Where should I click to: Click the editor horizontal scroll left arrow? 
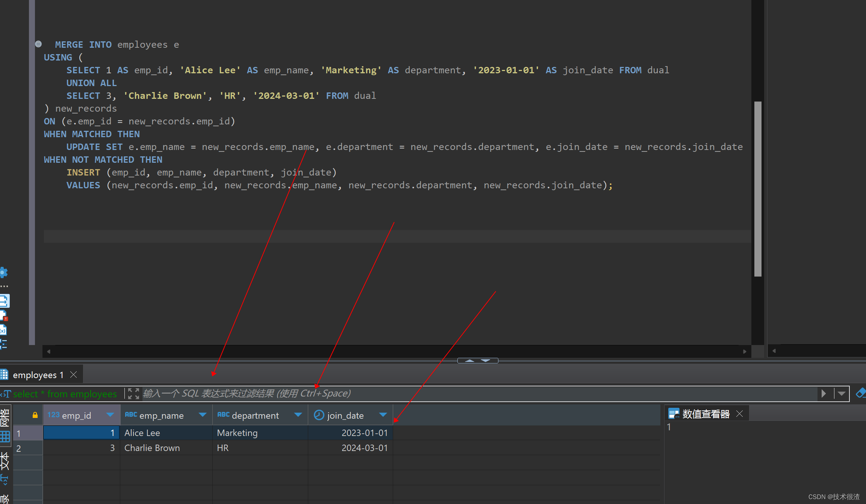point(48,351)
